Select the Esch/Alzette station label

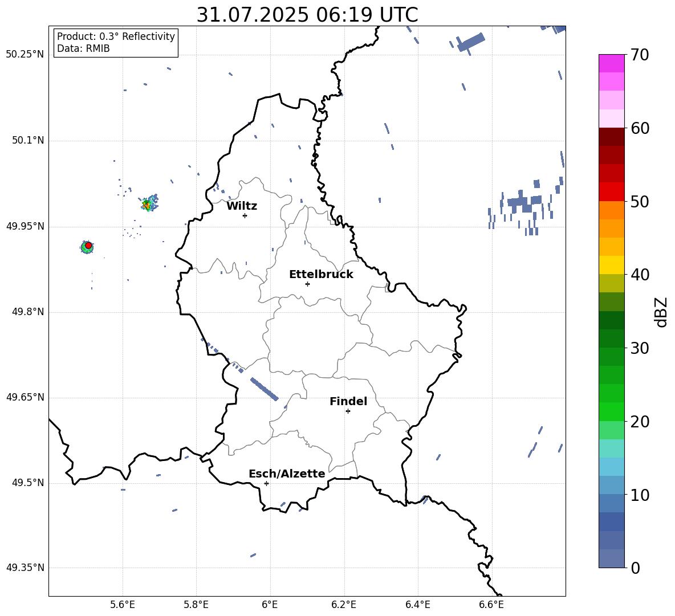(x=287, y=474)
